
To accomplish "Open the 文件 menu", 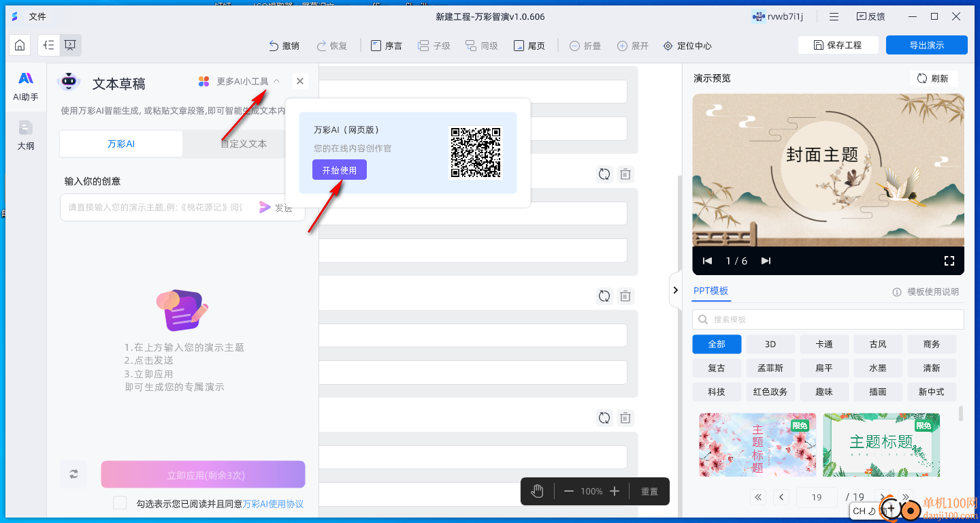I will (37, 16).
